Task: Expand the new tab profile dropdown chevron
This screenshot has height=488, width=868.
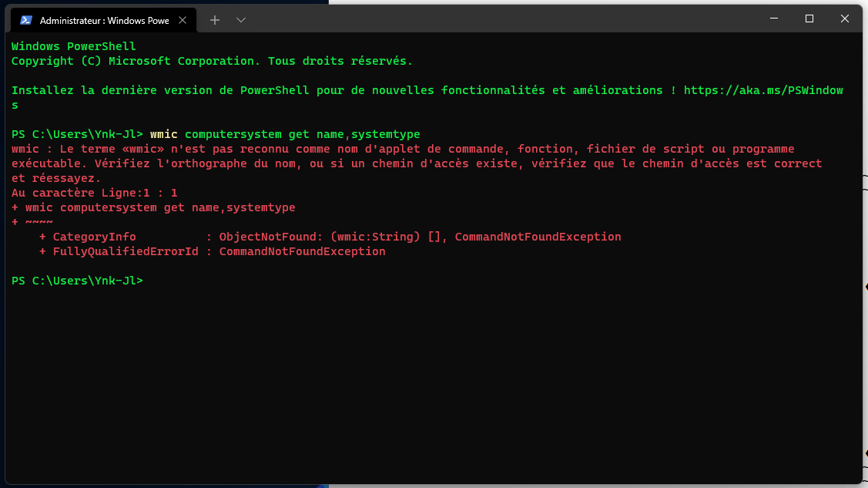Action: 241,21
